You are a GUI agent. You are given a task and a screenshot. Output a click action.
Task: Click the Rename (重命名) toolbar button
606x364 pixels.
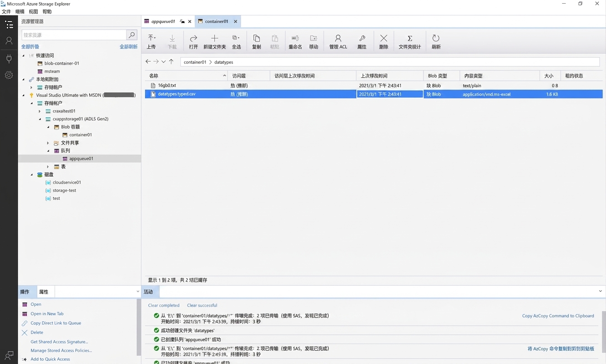pyautogui.click(x=295, y=41)
